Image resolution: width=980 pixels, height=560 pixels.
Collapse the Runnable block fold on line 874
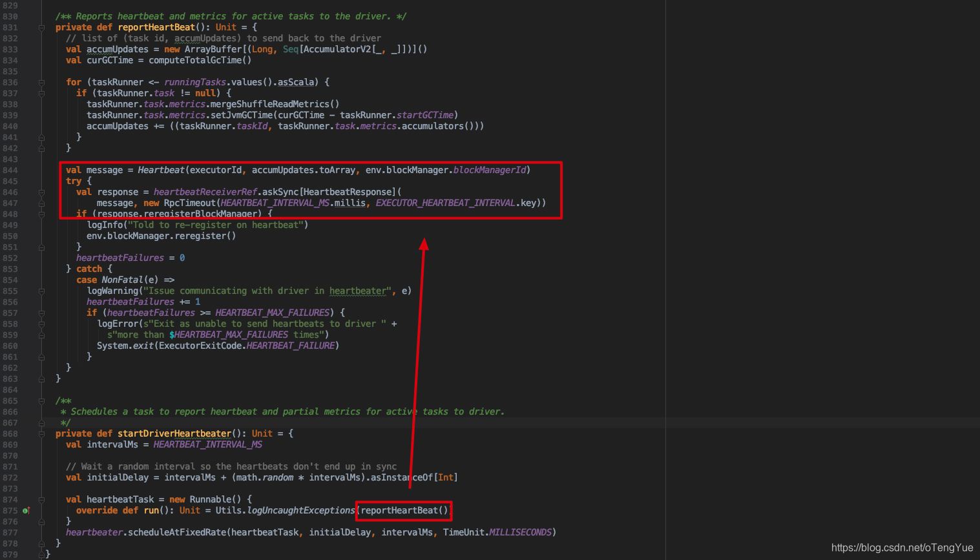click(x=41, y=500)
